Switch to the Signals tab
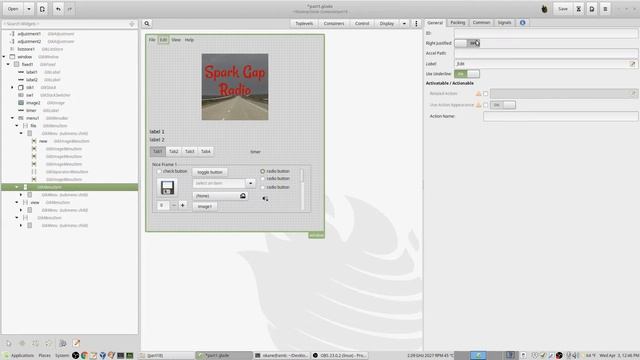This screenshot has height=360, width=640. click(504, 23)
